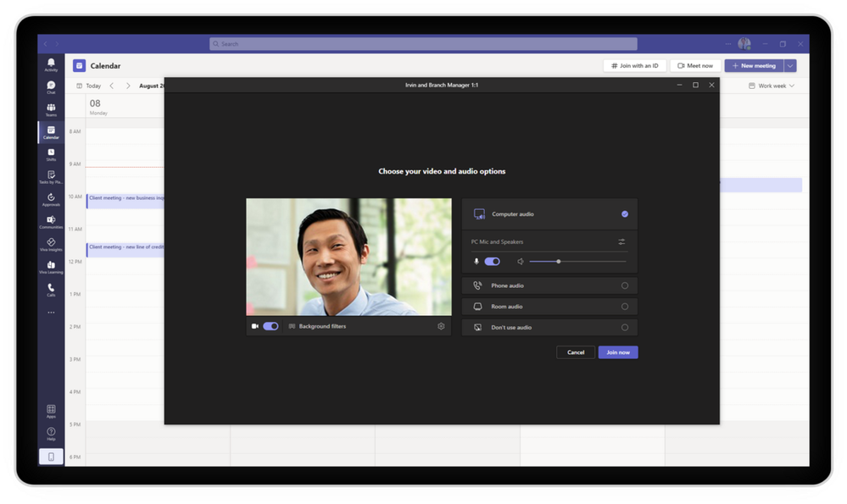Image resolution: width=847 pixels, height=504 pixels.
Task: Click the Cancel button
Action: point(576,352)
